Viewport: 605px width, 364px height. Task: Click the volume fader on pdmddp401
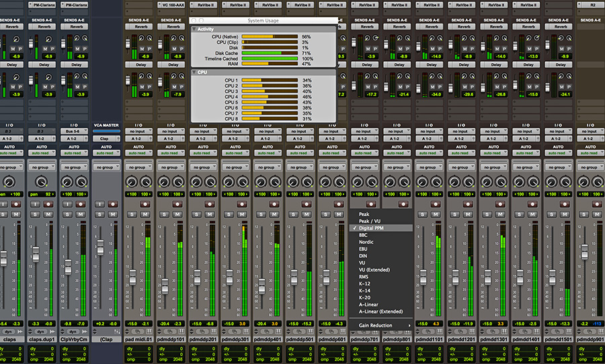pos(261,285)
